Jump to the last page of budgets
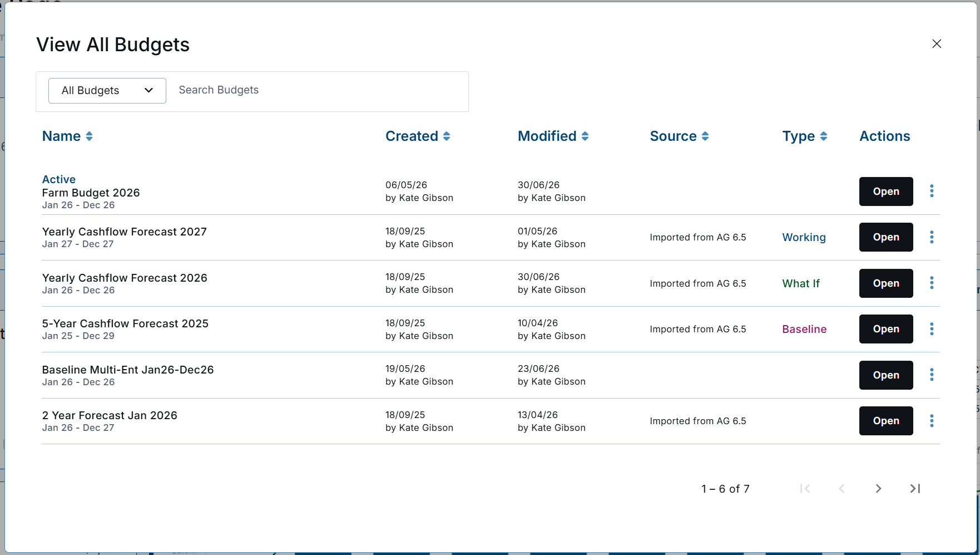 [915, 489]
